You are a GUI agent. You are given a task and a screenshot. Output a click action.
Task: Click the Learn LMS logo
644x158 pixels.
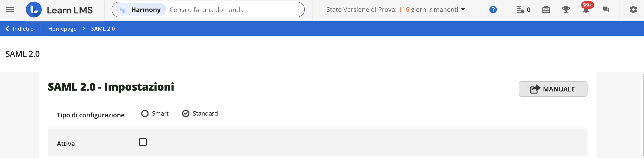click(x=60, y=10)
